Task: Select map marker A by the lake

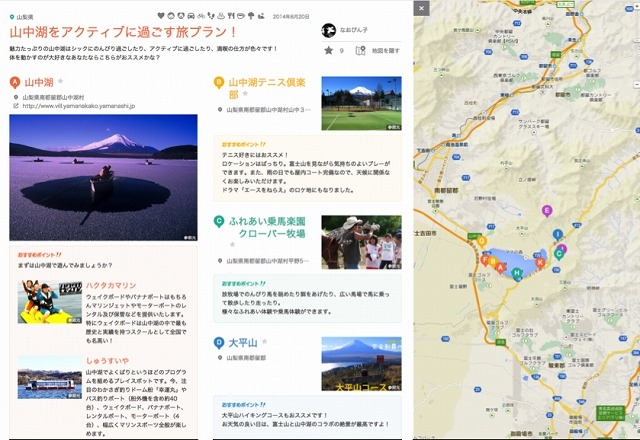Action: pos(500,267)
